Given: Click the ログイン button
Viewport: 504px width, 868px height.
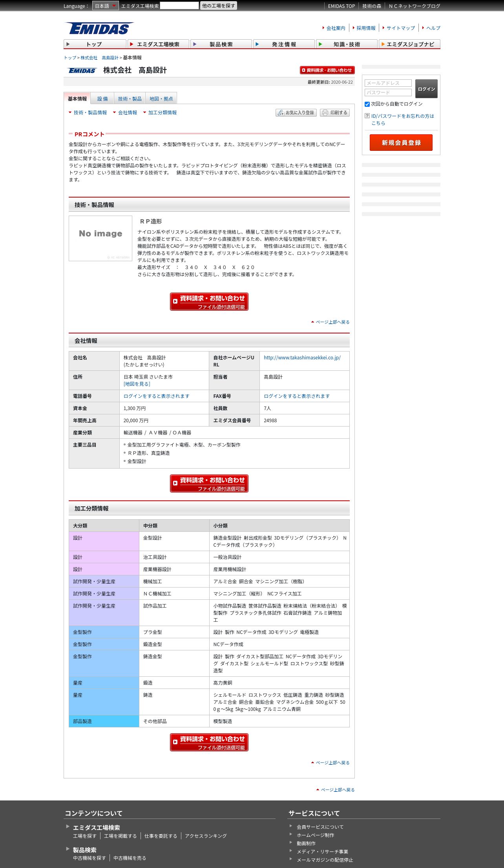Looking at the screenshot, I should 426,89.
